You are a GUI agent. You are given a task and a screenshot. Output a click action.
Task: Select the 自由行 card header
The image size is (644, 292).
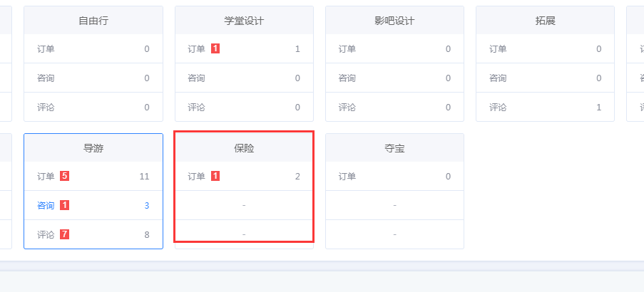[93, 21]
